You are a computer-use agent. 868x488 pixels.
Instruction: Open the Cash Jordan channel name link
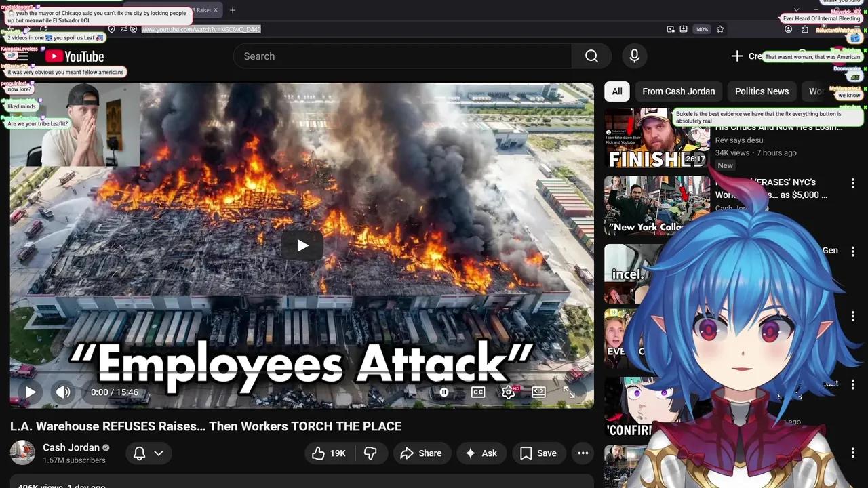[x=71, y=447]
